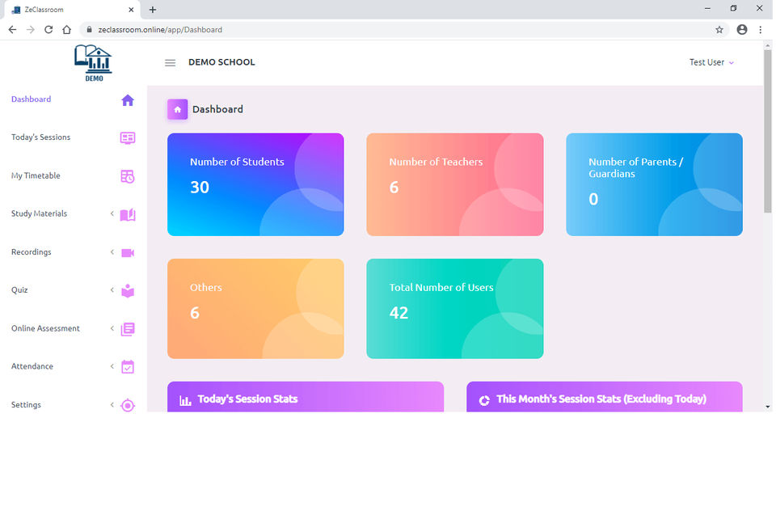Toggle sidebar with hamburger menu icon
This screenshot has width=776, height=532.
(171, 63)
